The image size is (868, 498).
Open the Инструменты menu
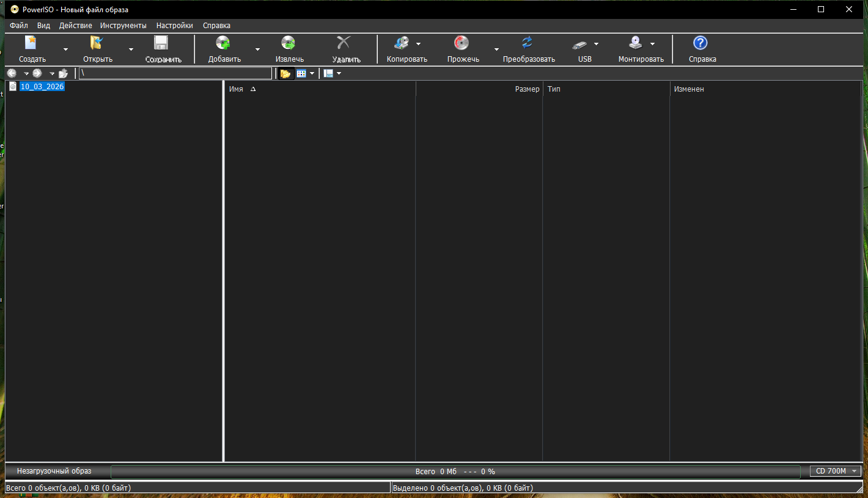pyautogui.click(x=123, y=26)
